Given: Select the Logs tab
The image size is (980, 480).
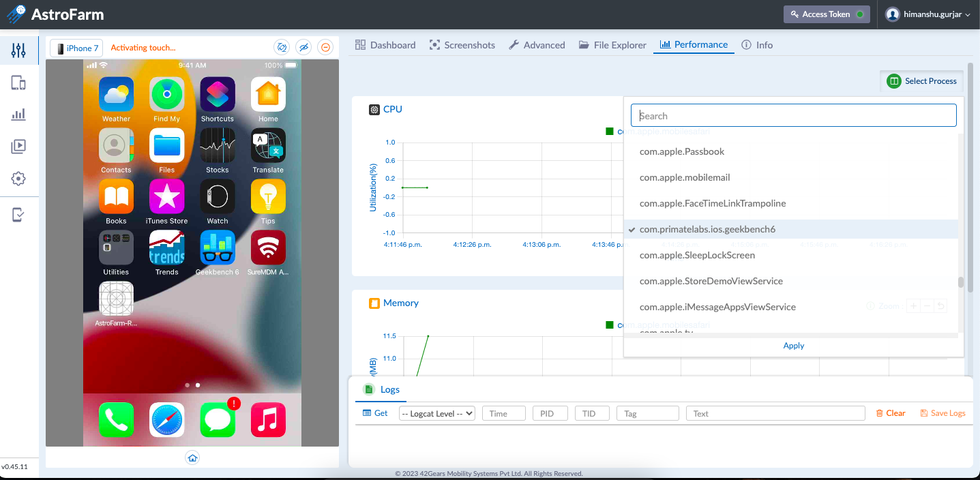Looking at the screenshot, I should click(x=381, y=389).
